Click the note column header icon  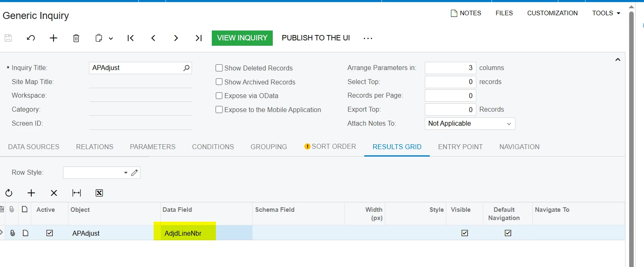[25, 209]
